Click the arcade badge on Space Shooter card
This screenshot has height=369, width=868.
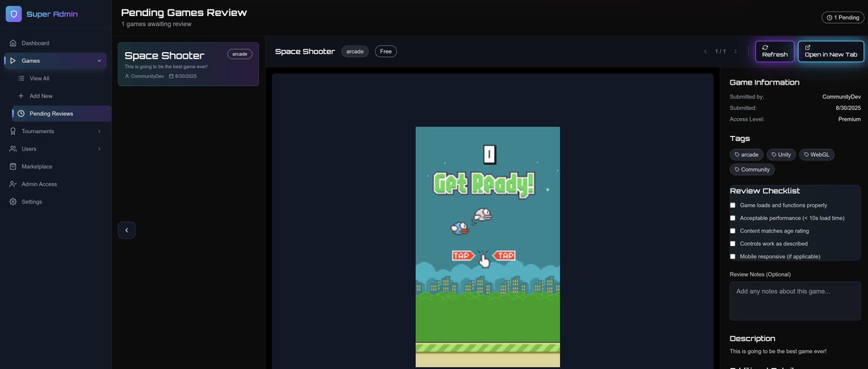coord(239,54)
